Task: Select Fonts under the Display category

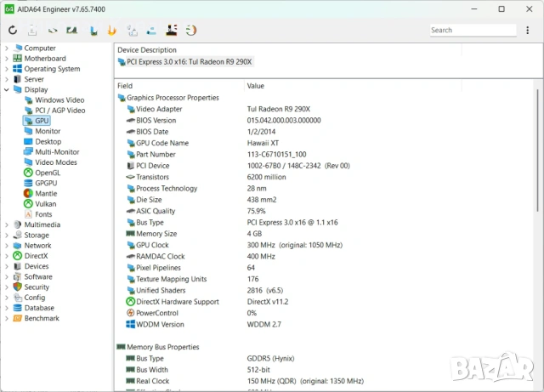Action: 43,214
